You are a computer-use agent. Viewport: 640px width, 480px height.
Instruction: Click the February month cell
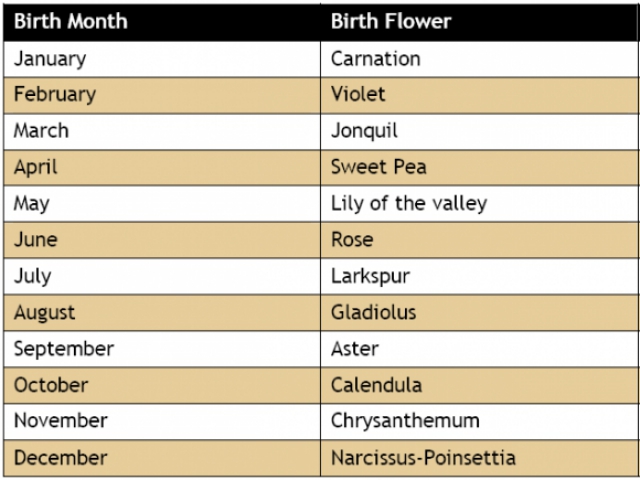pyautogui.click(x=162, y=95)
